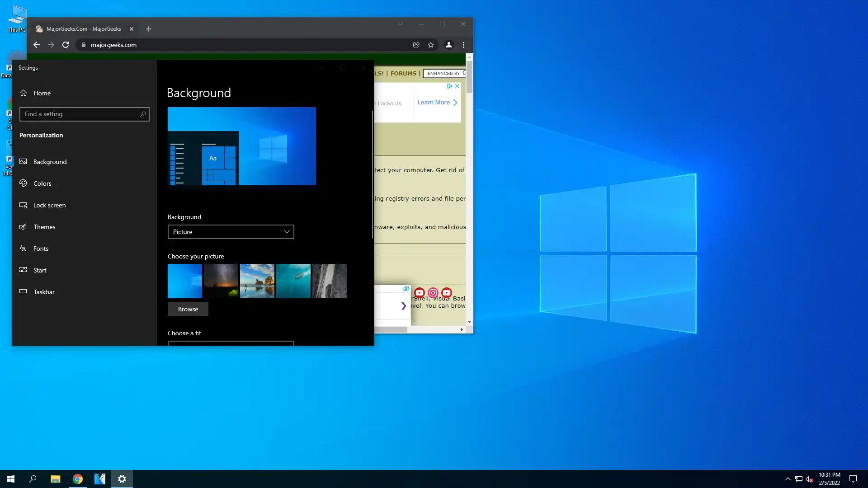
Task: Reload the MajorGeeks page
Action: [x=66, y=45]
